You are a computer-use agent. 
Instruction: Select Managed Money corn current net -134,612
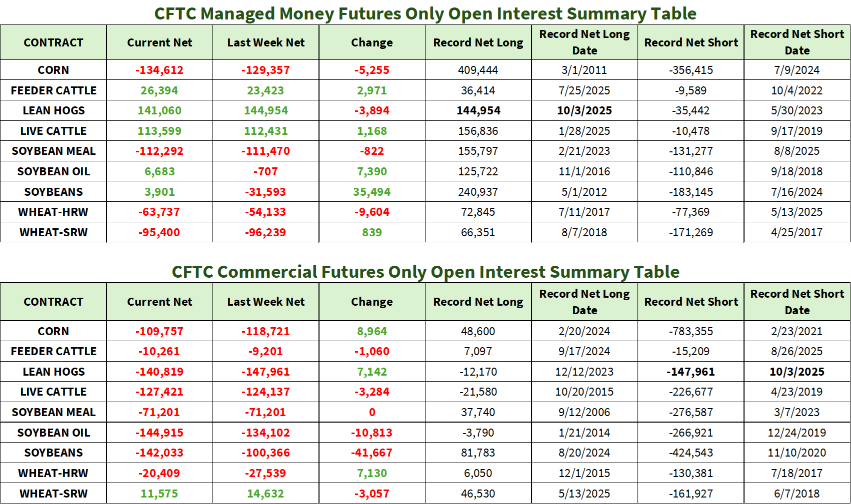[x=159, y=70]
